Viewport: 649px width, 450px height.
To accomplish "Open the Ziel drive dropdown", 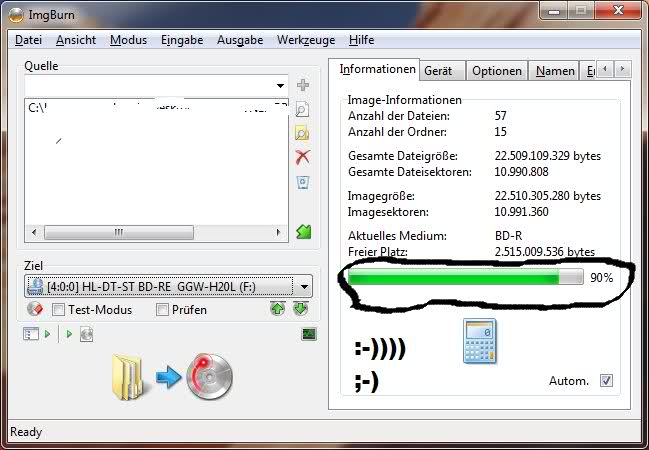I will (x=304, y=286).
